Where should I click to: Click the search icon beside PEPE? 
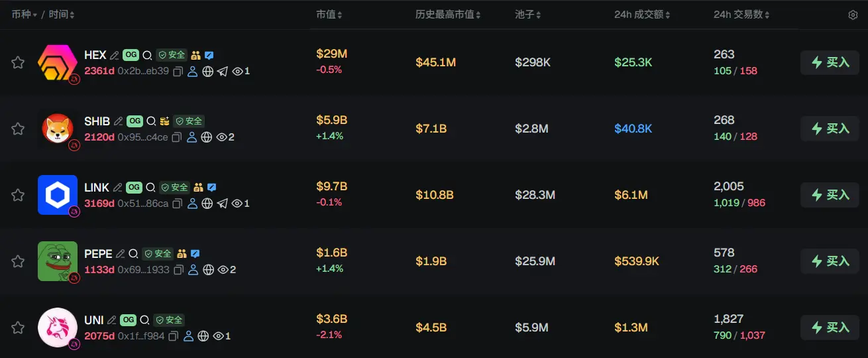pos(133,254)
